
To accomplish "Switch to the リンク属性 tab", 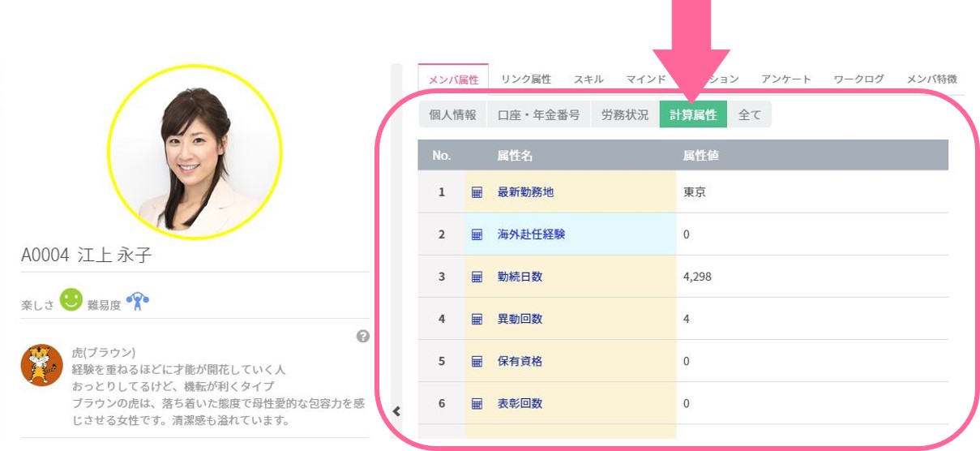I will click(x=526, y=79).
